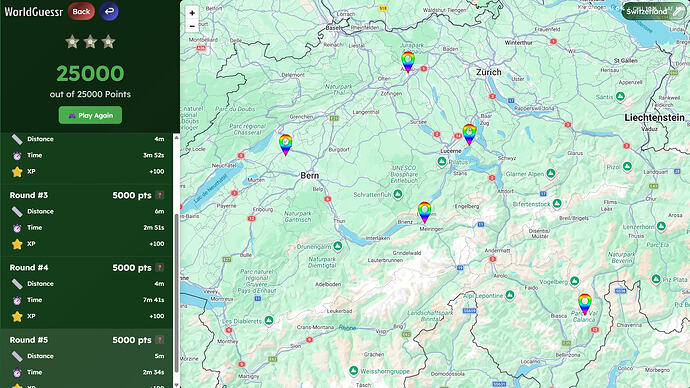Click the rainbow map pin west of Bern
This screenshot has height=388, width=690.
285,145
